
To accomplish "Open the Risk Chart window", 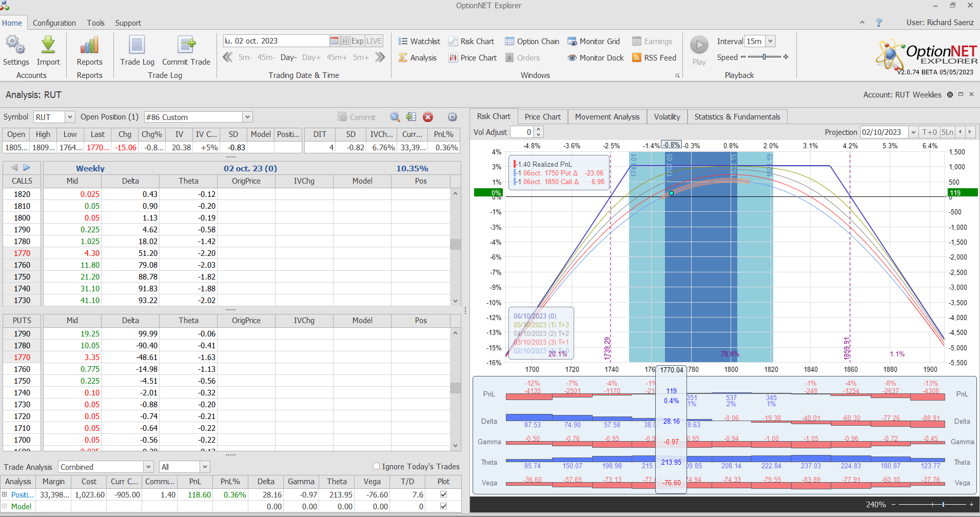I will [471, 42].
